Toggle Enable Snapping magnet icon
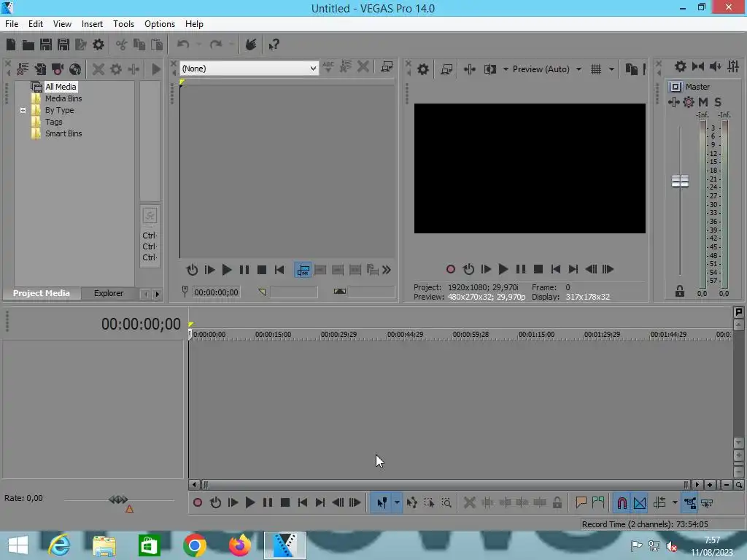 click(622, 502)
